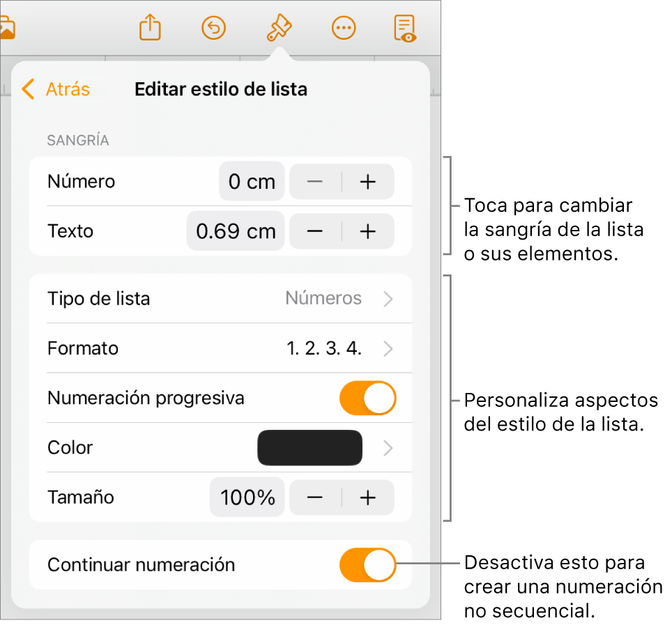
Task: Tap the Números list type value
Action: [323, 298]
